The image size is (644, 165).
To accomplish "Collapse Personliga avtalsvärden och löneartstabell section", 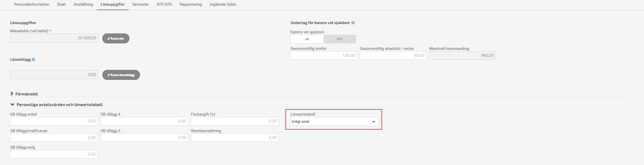I will [12, 104].
